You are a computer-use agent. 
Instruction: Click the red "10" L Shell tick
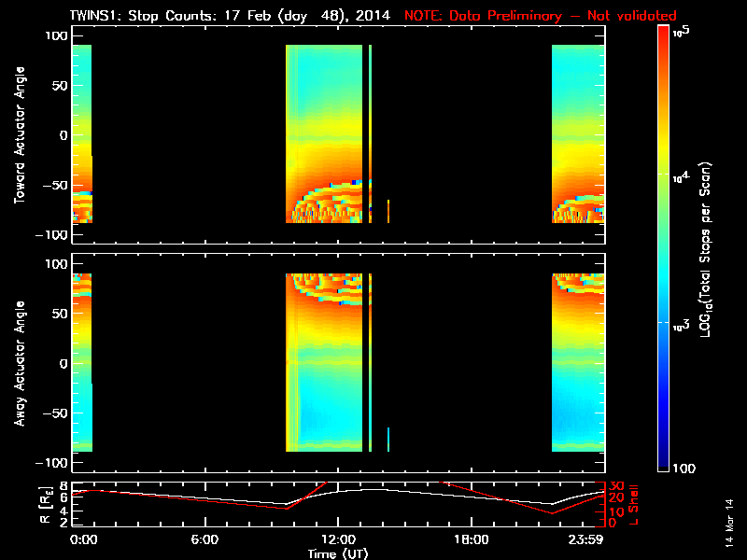[x=616, y=512]
